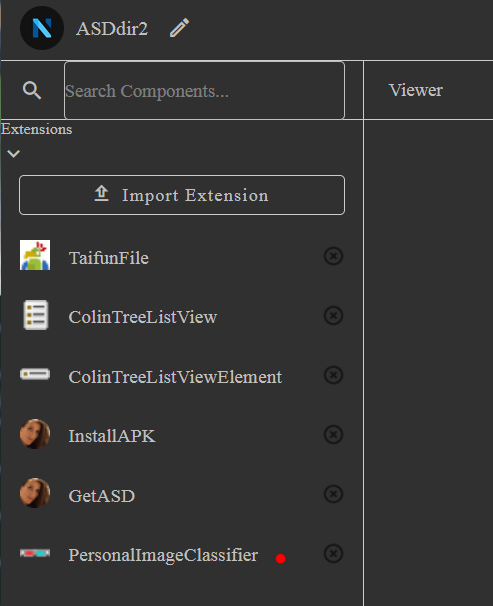Select the TaifunFile parrot icon

click(x=35, y=255)
